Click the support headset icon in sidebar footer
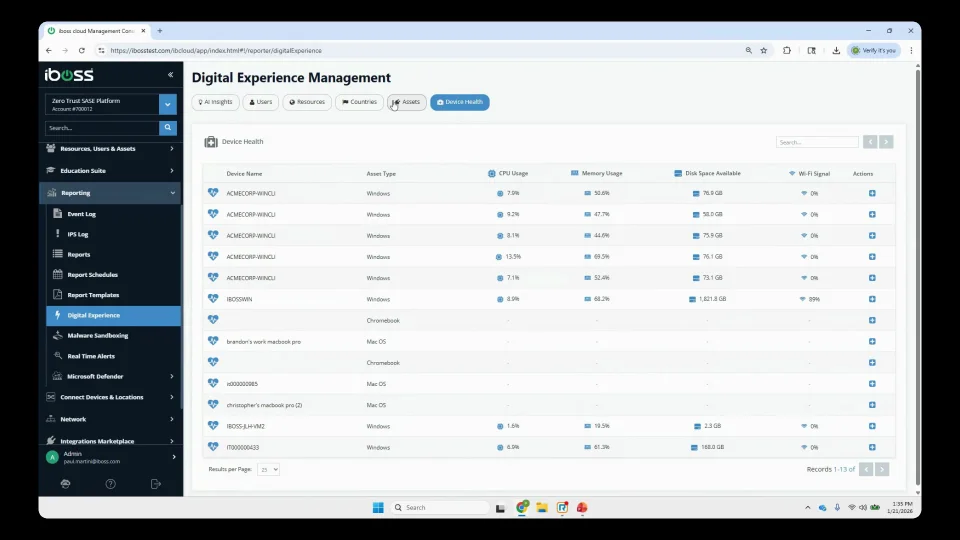Viewport: 960px width, 540px height. pos(66,484)
